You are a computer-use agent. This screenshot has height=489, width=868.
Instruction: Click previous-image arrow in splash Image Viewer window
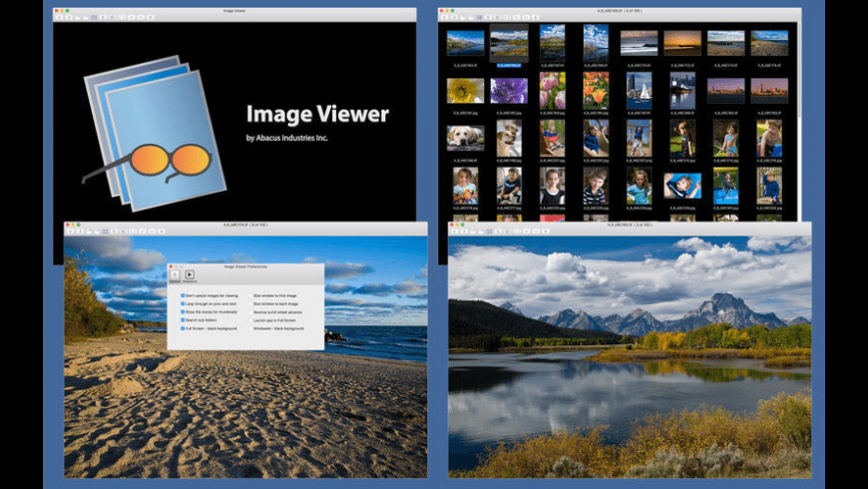60,17
